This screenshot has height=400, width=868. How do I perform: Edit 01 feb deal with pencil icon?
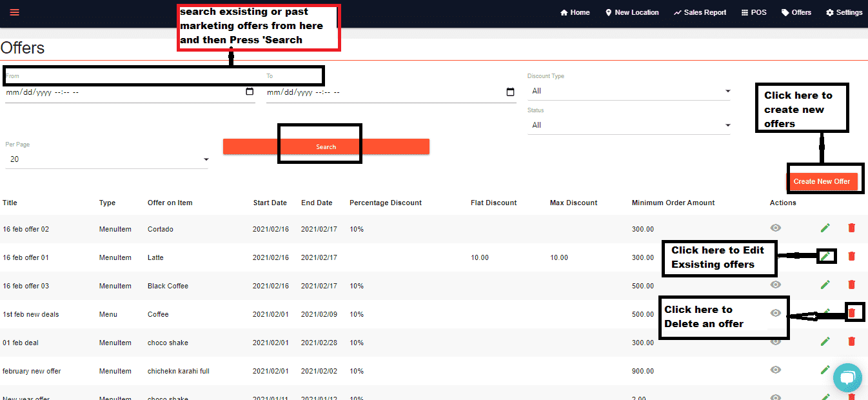pyautogui.click(x=825, y=341)
